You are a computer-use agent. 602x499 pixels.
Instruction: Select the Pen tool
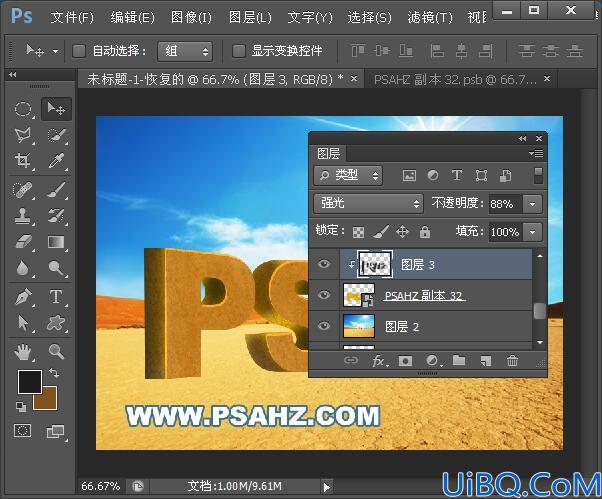(x=23, y=297)
